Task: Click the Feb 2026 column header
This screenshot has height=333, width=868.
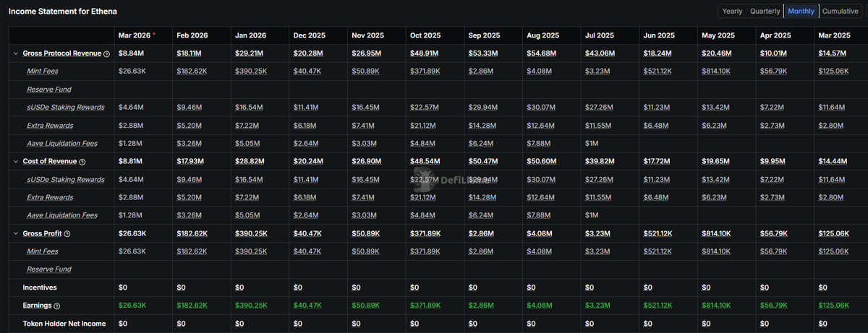Action: point(192,35)
